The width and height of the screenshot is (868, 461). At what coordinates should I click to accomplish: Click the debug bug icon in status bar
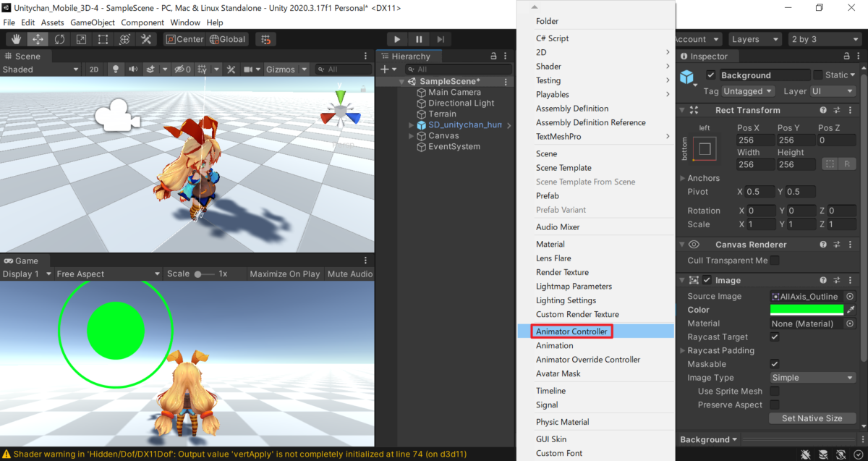pos(805,454)
